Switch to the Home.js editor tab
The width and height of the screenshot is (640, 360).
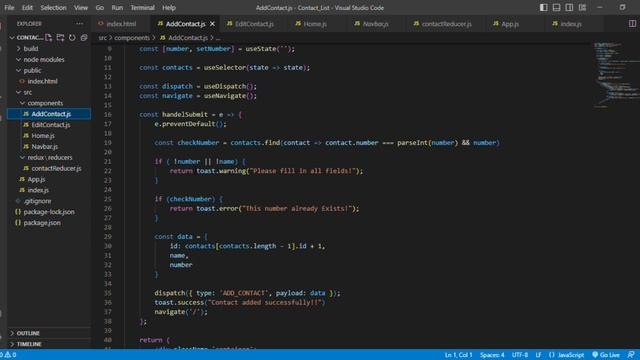coord(315,24)
